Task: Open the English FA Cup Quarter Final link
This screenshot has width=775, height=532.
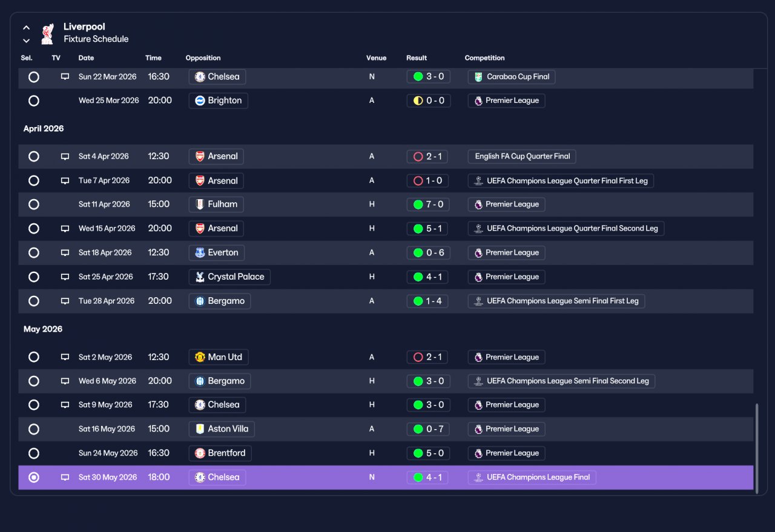Action: point(522,156)
